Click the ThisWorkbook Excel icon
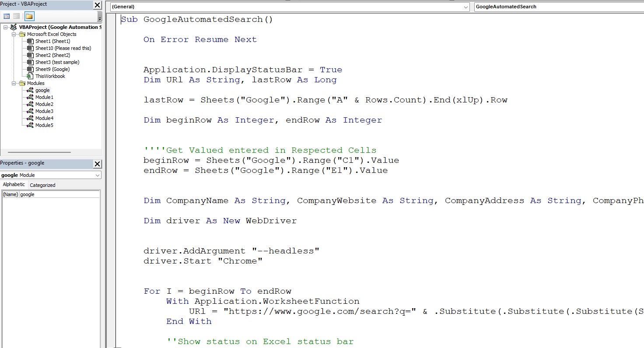644x348 pixels. click(30, 76)
